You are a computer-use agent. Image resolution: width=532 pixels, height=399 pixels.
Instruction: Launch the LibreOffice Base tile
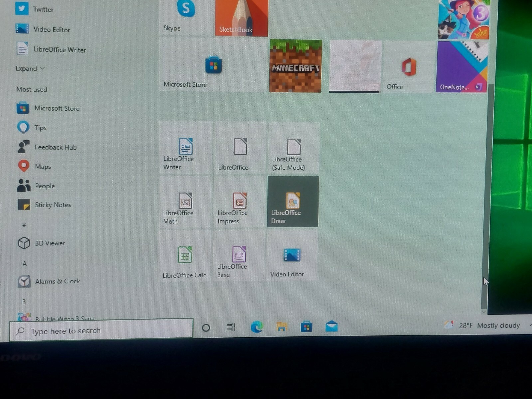coord(239,256)
